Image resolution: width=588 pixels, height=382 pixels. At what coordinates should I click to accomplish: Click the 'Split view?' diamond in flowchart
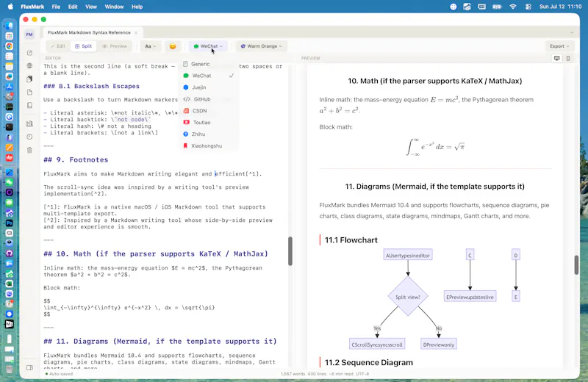pyautogui.click(x=408, y=297)
